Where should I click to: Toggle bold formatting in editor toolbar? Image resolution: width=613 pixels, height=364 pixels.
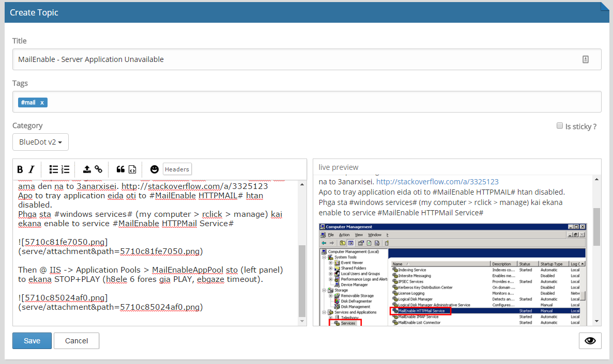[20, 169]
